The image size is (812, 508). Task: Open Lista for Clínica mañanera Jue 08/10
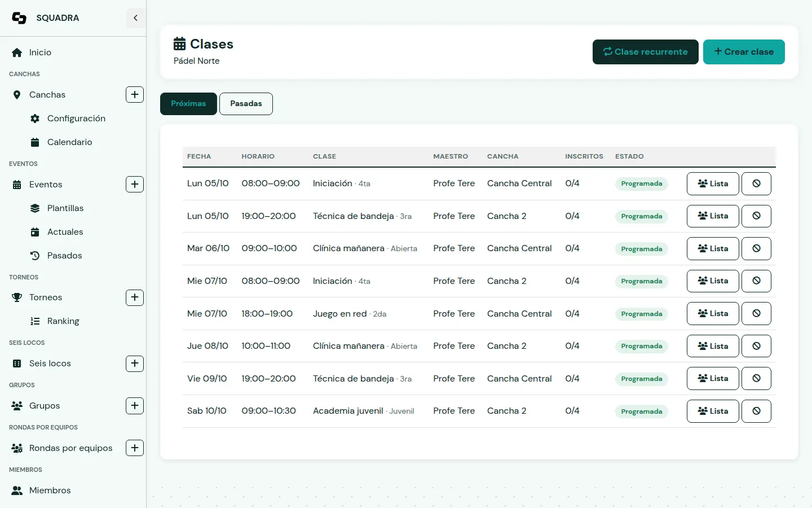[x=713, y=346]
